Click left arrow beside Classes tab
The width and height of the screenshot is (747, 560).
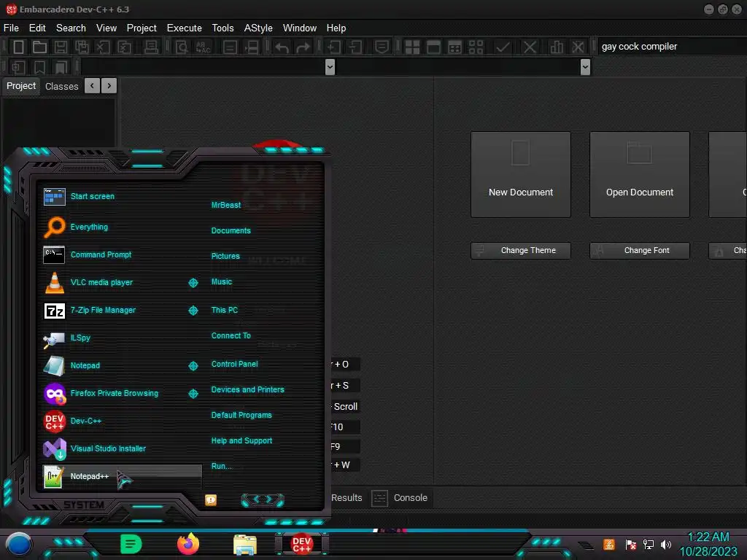93,86
